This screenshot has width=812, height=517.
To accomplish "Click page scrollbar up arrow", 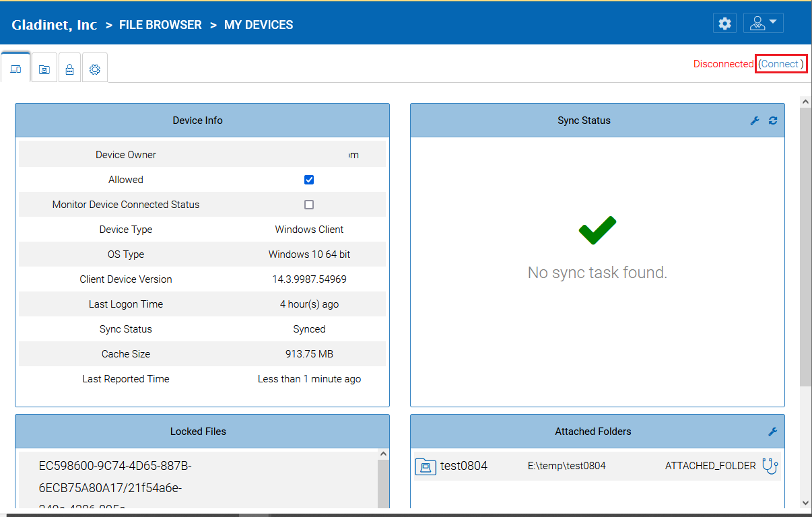I will 805,101.
